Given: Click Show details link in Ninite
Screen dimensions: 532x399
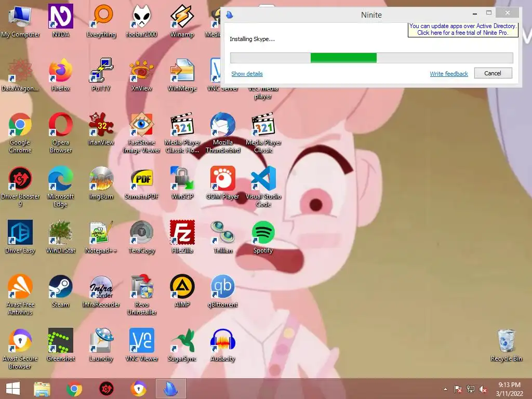Looking at the screenshot, I should [x=247, y=74].
